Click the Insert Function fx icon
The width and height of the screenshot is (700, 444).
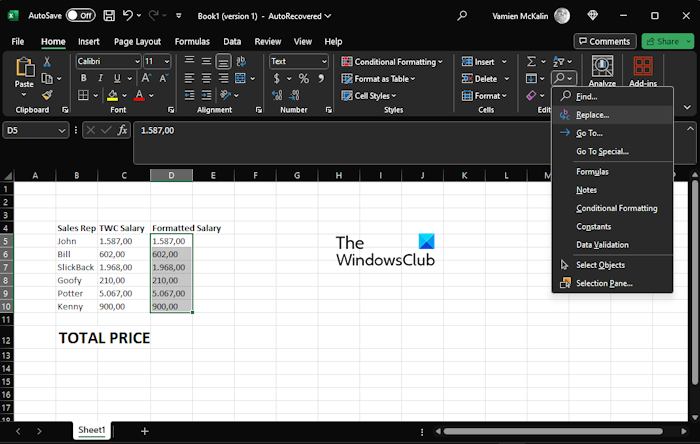point(122,130)
